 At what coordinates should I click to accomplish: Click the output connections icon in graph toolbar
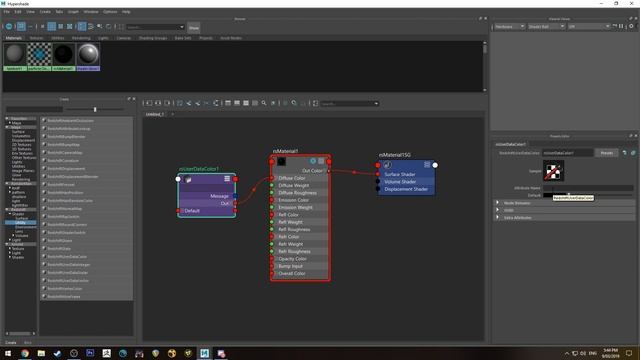click(x=167, y=103)
